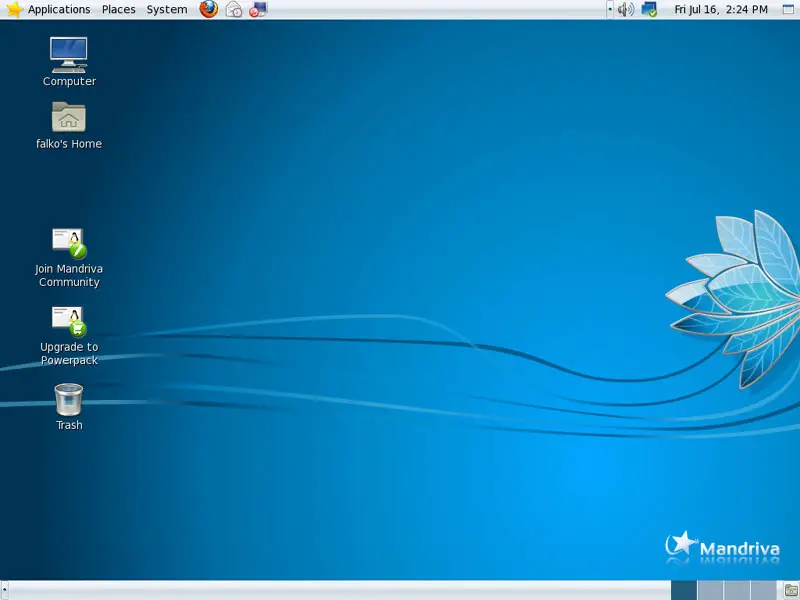Select the Join Mandriva Community icon
Screen dimensions: 800x600
[69, 243]
